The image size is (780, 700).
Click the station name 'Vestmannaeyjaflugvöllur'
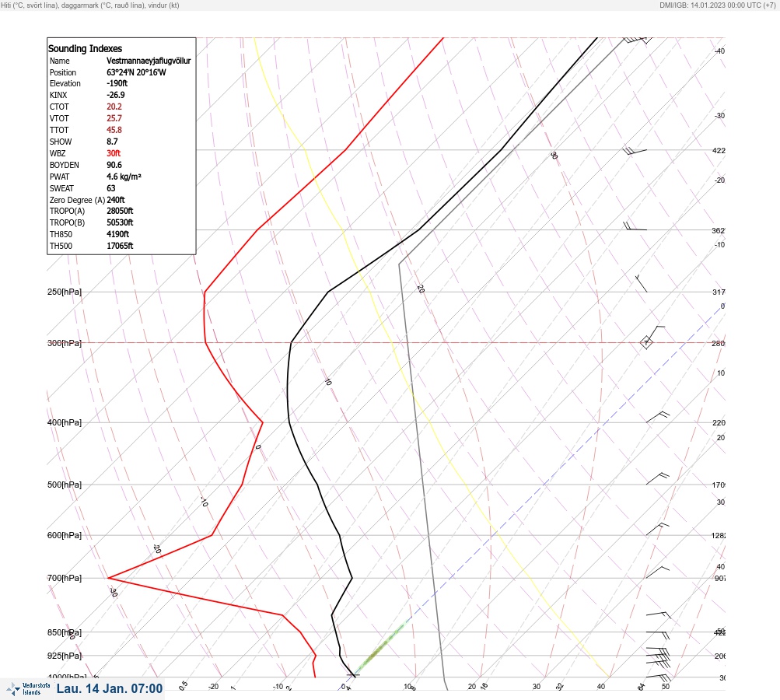(x=149, y=61)
